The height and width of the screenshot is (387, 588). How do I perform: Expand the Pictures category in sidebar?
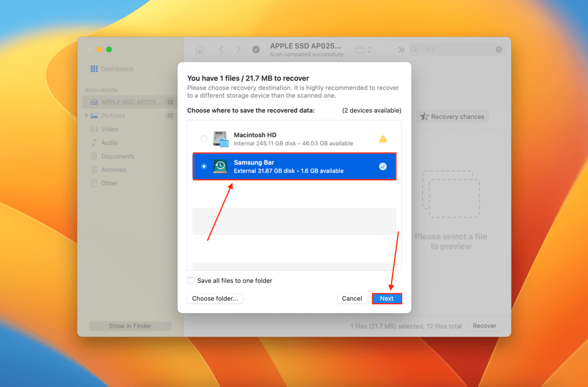tap(87, 116)
